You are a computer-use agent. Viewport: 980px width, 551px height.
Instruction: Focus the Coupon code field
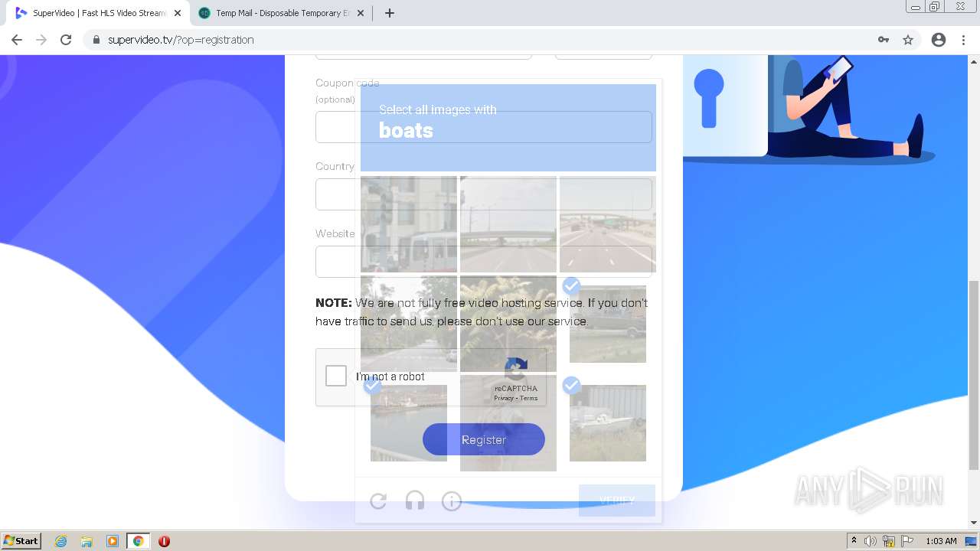(x=484, y=127)
